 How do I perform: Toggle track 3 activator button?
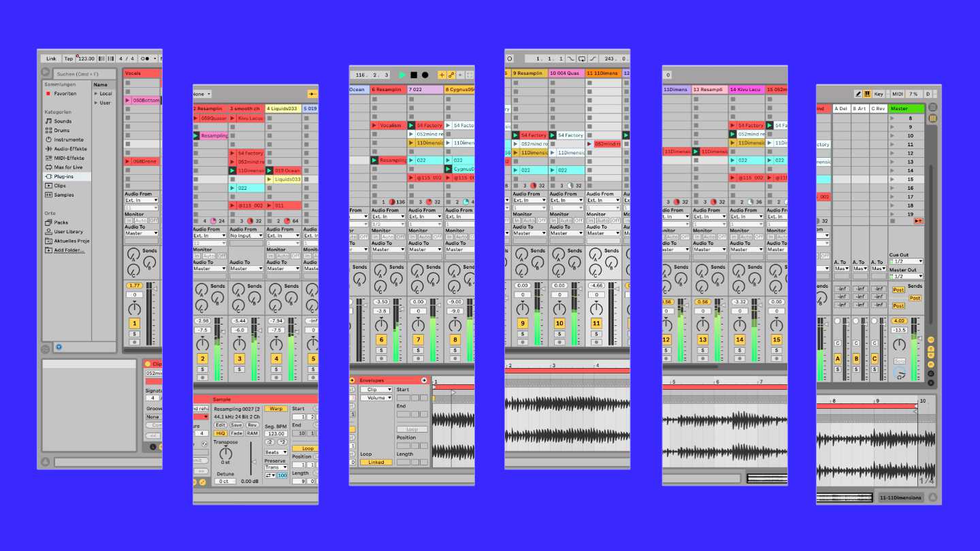[239, 358]
